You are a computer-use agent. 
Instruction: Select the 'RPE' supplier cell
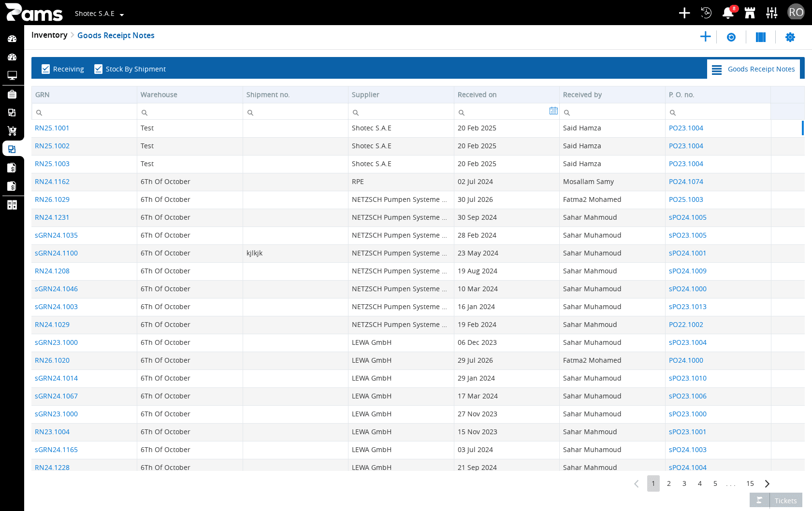coord(401,182)
